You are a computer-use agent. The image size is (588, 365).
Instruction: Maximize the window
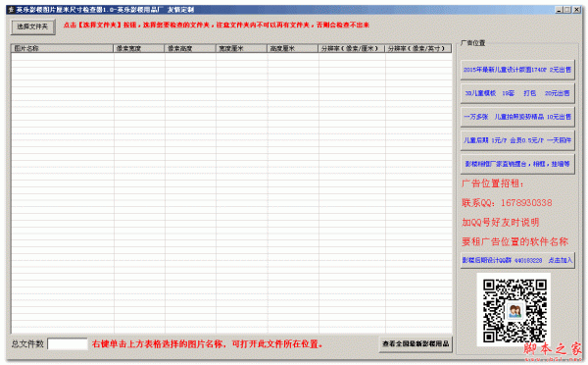pyautogui.click(x=567, y=10)
